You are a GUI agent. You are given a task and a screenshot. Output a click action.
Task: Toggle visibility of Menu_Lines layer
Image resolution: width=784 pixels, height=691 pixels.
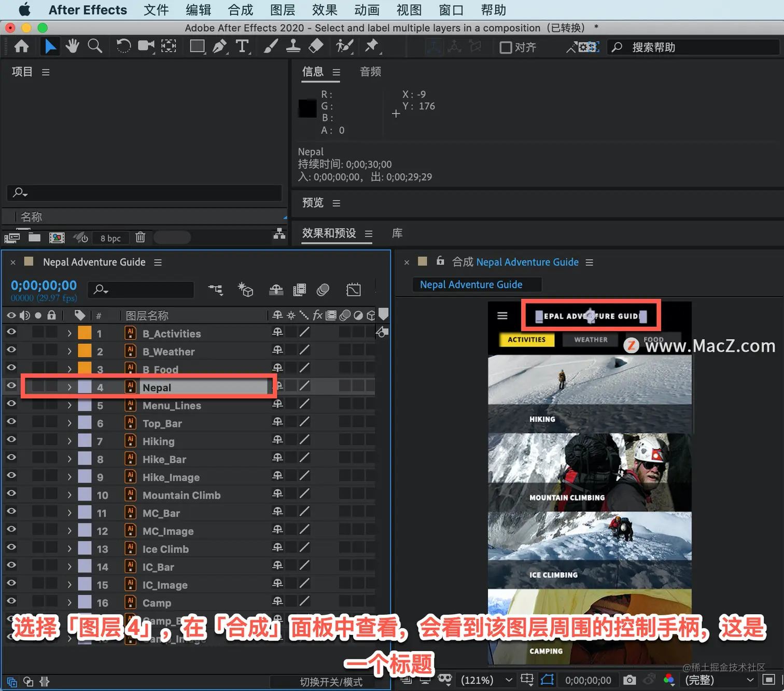(11, 404)
